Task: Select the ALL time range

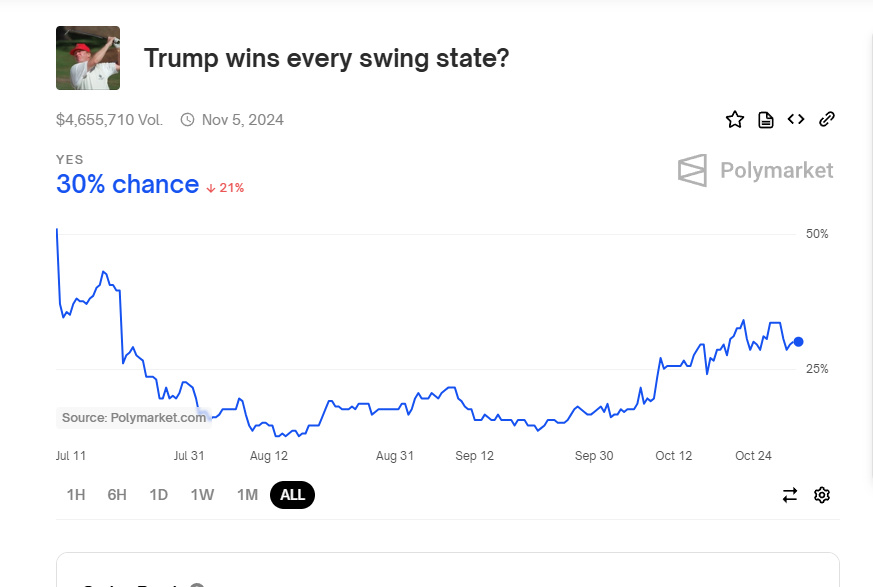Action: tap(292, 495)
